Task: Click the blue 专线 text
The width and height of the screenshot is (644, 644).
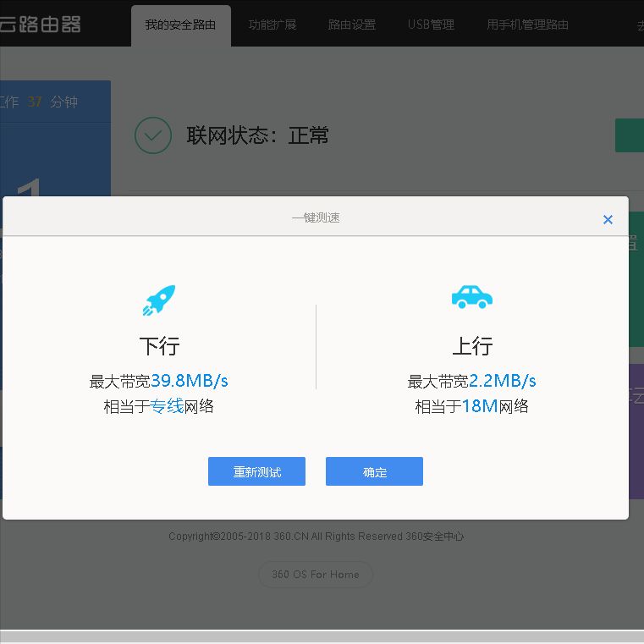Action: coord(167,406)
